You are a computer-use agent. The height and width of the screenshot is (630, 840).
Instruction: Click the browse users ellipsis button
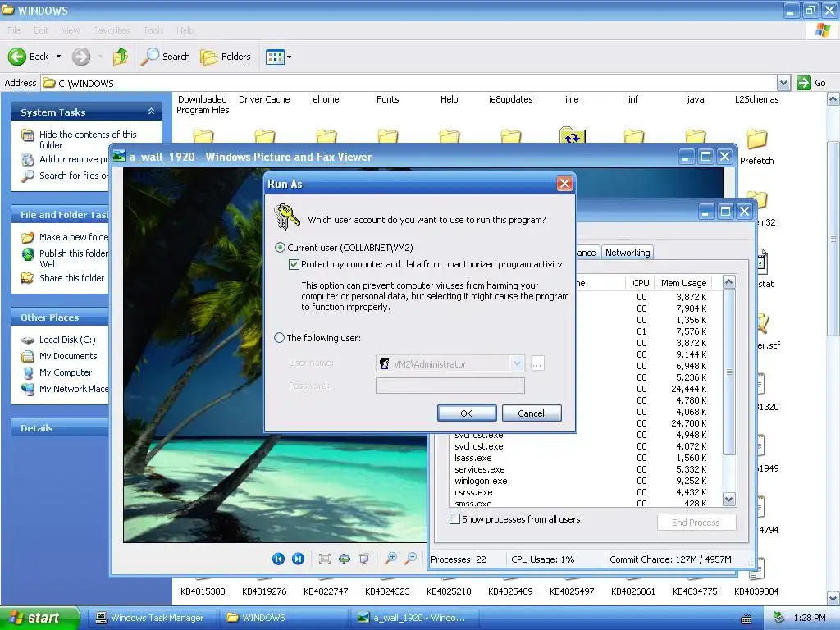(536, 363)
